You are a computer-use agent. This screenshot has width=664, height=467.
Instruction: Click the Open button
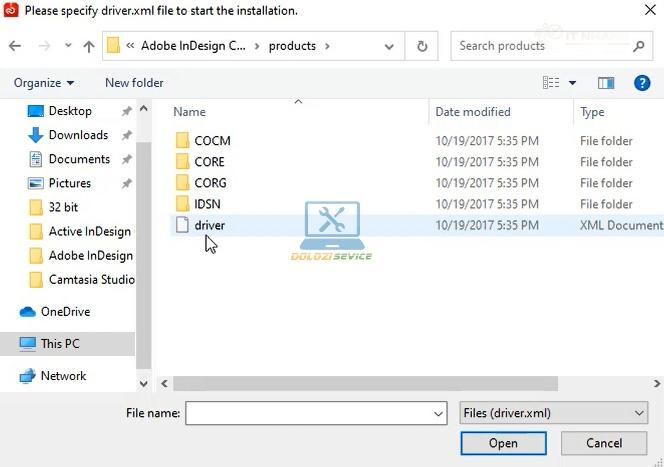[503, 443]
